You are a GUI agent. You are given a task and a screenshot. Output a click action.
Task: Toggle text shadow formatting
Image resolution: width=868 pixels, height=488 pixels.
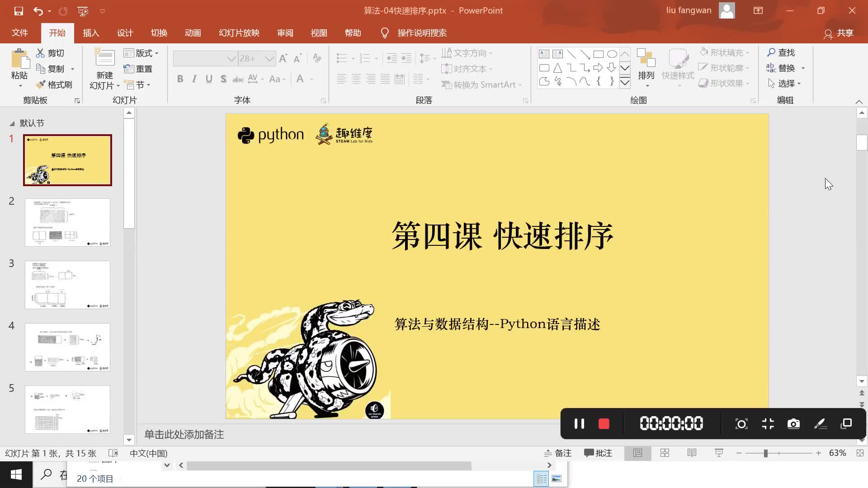coord(223,79)
